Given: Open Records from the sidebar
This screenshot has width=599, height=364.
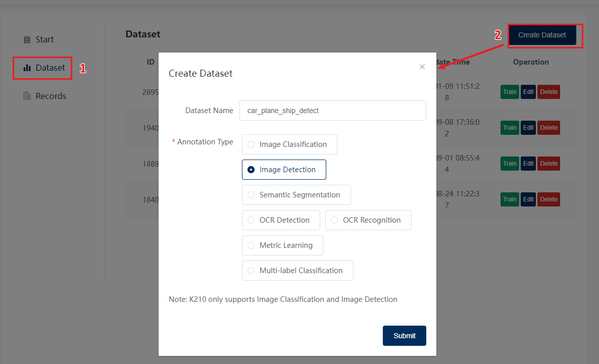Looking at the screenshot, I should point(44,96).
